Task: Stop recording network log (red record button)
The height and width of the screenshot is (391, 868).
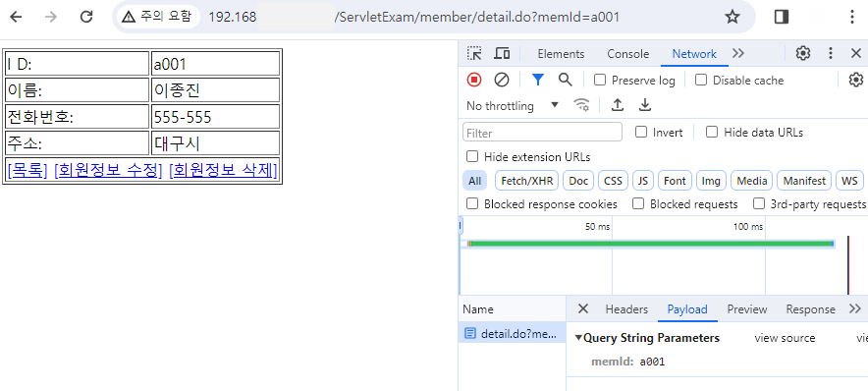Action: [x=474, y=81]
